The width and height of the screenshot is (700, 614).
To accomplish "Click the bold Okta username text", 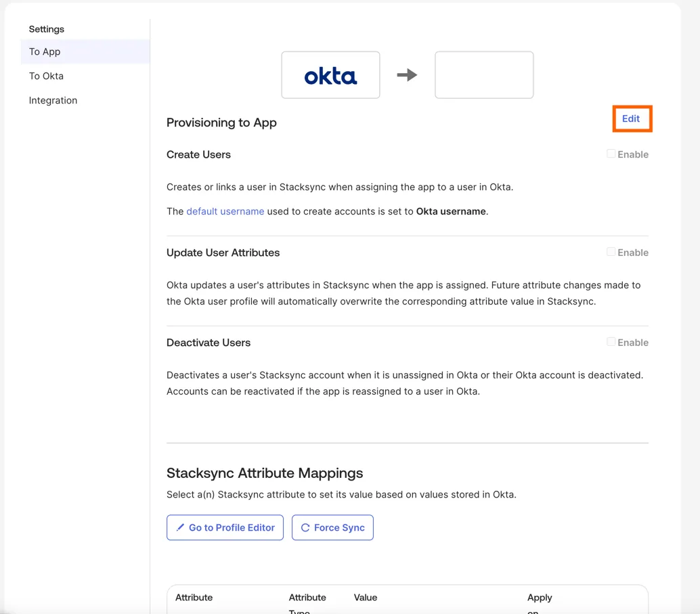I will pyautogui.click(x=451, y=211).
